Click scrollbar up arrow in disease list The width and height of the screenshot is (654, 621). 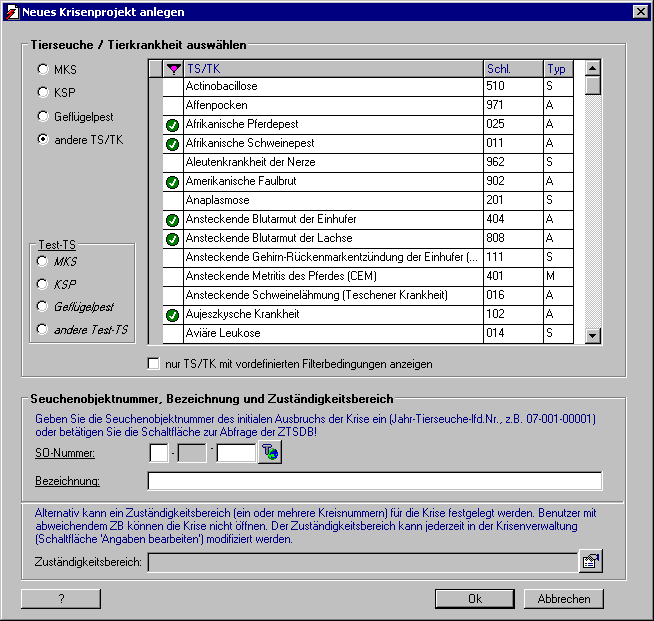593,68
